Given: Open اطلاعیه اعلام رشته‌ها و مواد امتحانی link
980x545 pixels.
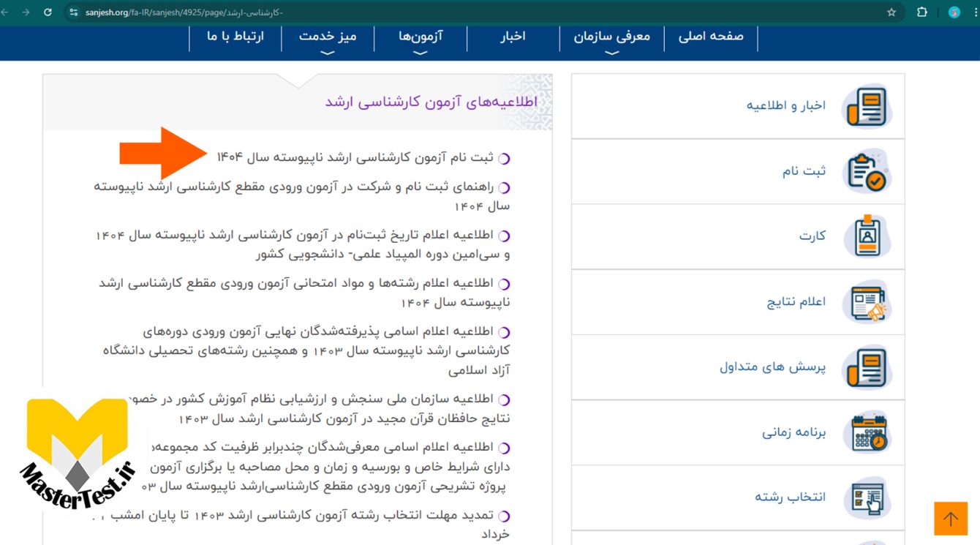Looking at the screenshot, I should click(x=304, y=293).
